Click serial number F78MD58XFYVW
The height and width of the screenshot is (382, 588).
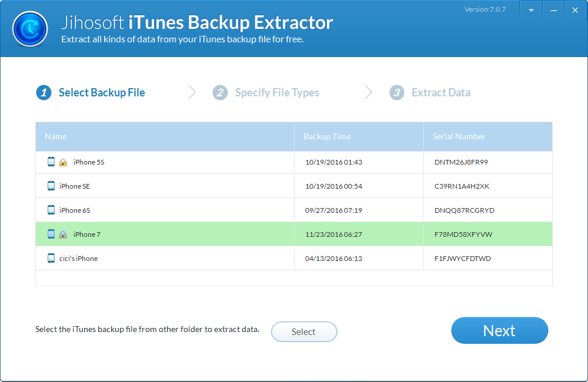click(x=463, y=234)
